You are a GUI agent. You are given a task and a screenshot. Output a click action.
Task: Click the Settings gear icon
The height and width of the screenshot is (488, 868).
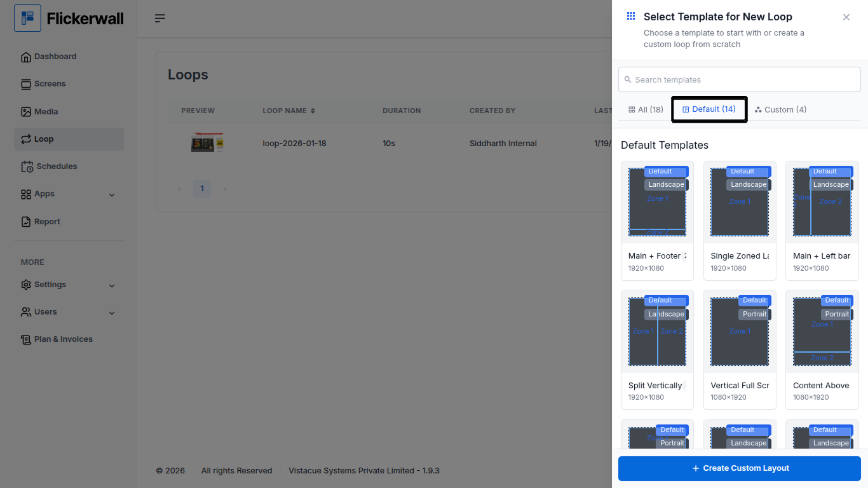click(26, 285)
